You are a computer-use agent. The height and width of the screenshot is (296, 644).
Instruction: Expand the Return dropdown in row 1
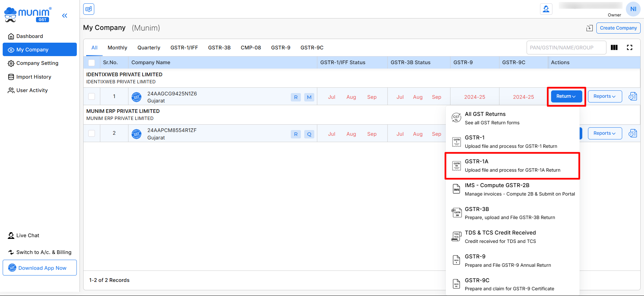point(566,96)
